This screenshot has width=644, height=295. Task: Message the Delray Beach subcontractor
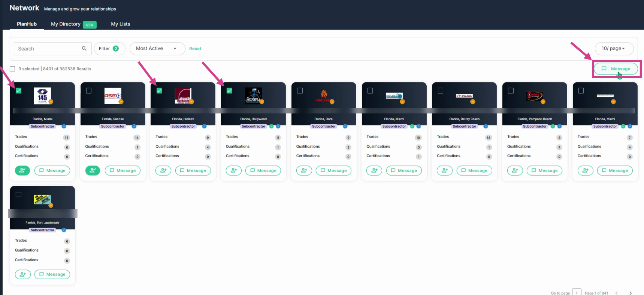(x=474, y=171)
